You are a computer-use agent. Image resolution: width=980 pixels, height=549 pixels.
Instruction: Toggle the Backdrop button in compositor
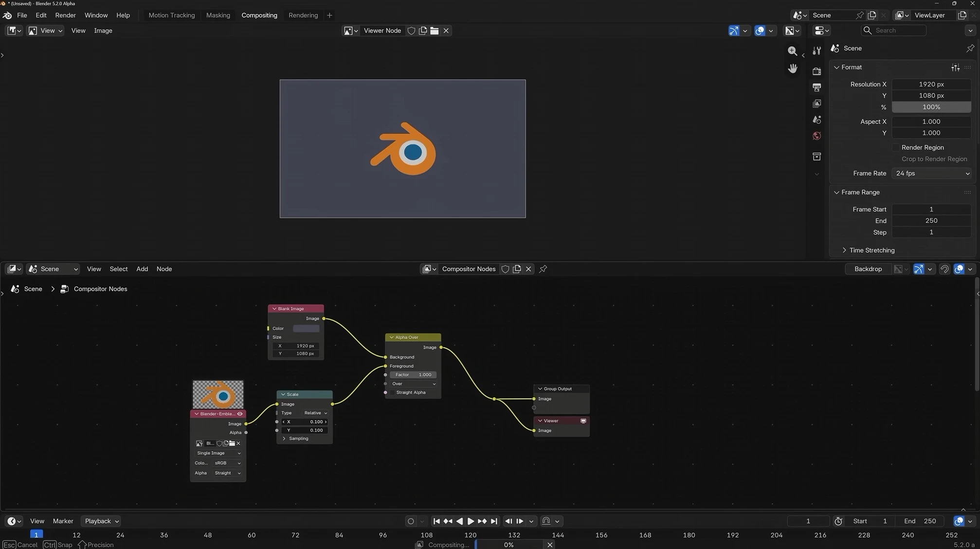(868, 269)
